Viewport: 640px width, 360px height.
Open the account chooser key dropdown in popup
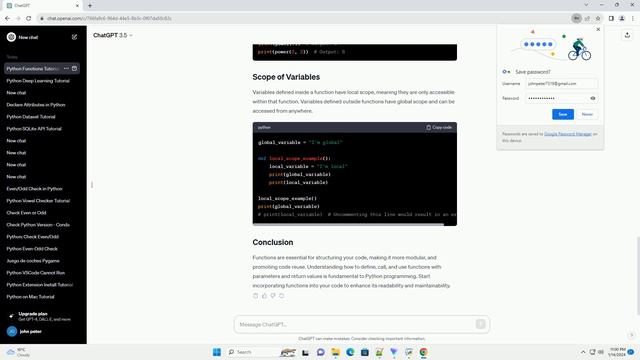(506, 72)
